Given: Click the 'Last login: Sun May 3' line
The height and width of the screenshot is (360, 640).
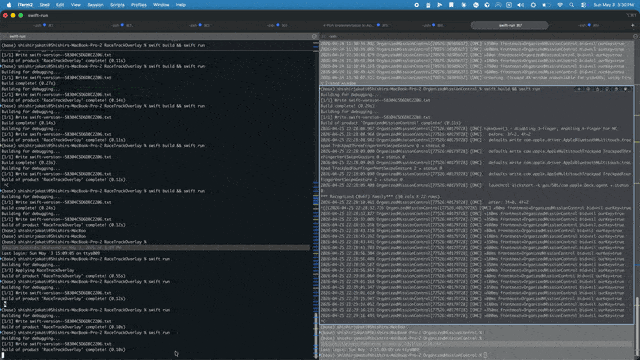Looking at the screenshot, I should 51,253.
